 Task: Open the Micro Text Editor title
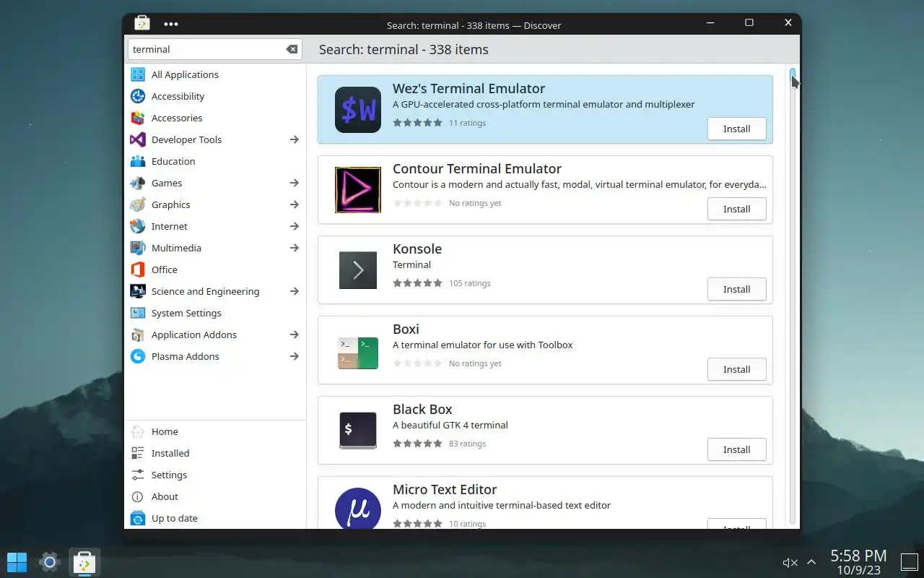click(445, 489)
